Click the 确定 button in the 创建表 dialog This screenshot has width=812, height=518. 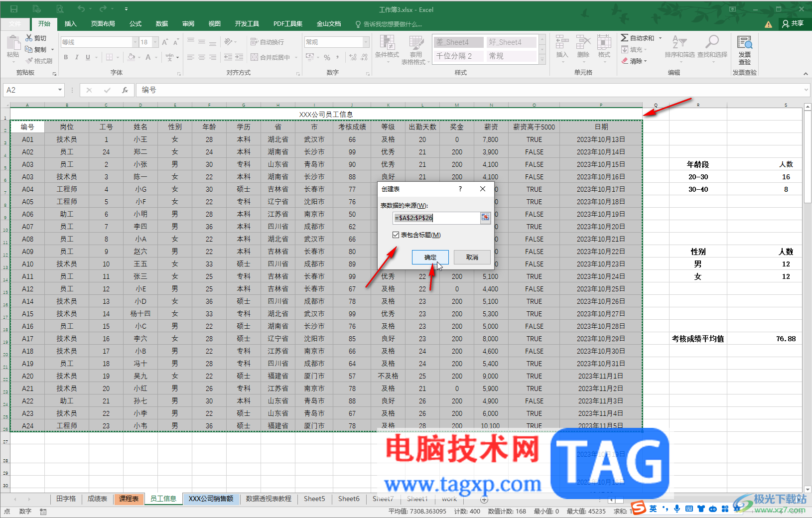(x=430, y=257)
